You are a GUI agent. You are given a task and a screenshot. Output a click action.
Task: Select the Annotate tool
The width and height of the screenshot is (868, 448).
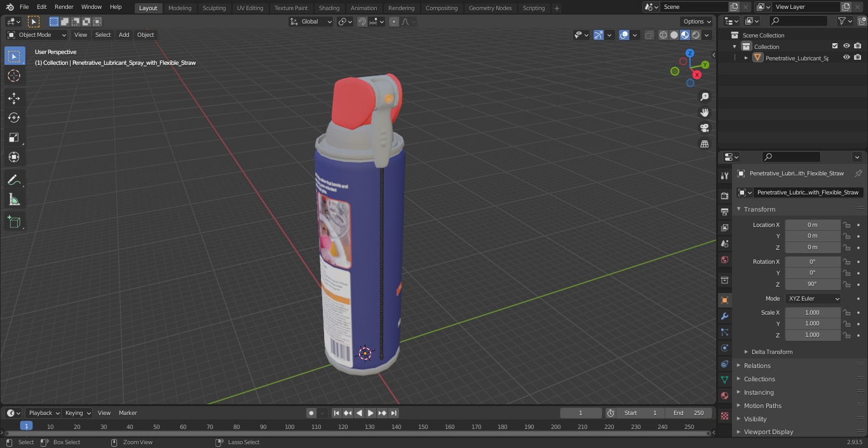(x=14, y=180)
